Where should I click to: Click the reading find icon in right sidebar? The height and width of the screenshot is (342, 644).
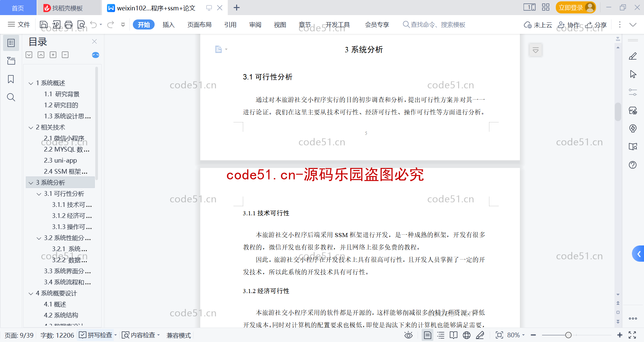633,147
